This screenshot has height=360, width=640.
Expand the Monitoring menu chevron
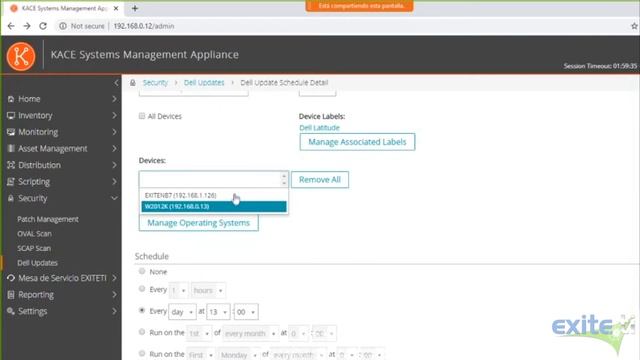pos(114,132)
